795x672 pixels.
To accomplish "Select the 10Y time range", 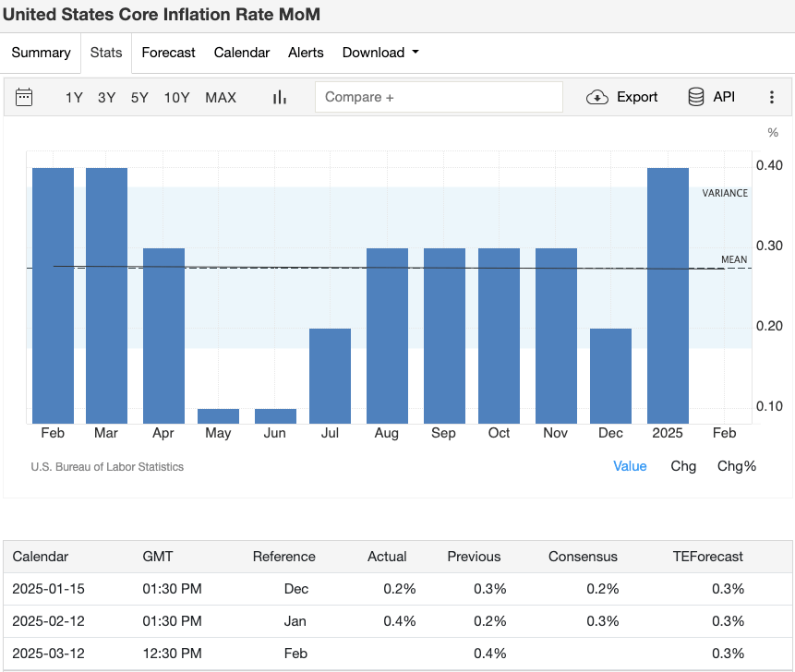I will click(x=176, y=97).
